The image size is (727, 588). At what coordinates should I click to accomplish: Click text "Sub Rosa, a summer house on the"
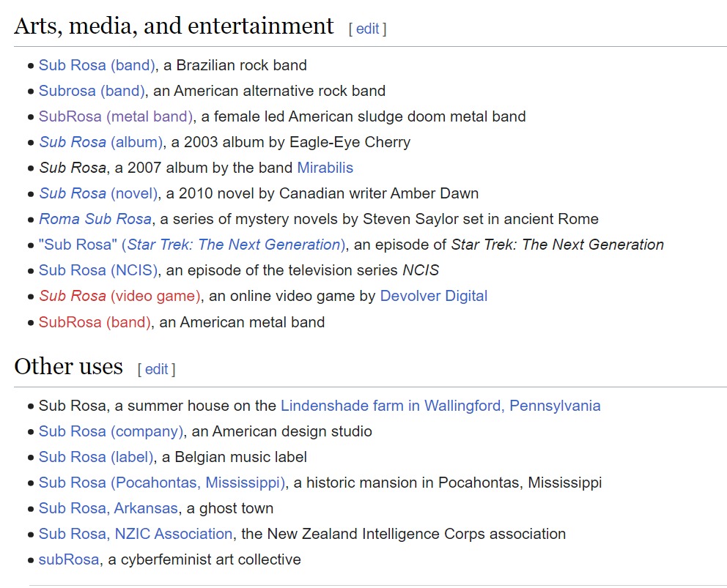pos(158,406)
